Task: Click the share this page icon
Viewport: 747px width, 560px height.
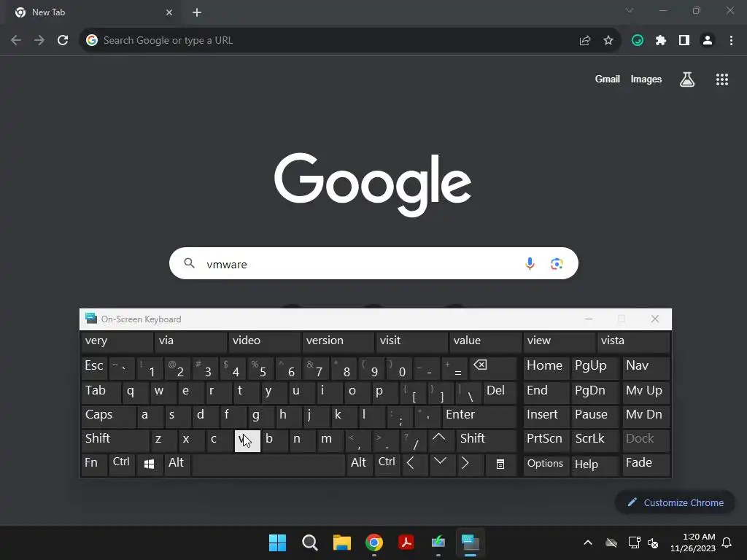Action: point(585,41)
